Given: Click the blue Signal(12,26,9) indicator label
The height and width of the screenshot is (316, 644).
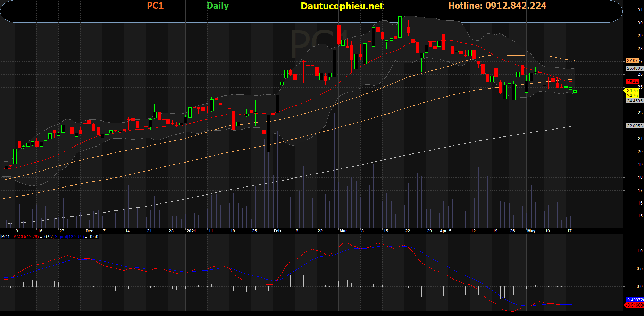Looking at the screenshot, I should [x=69, y=237].
